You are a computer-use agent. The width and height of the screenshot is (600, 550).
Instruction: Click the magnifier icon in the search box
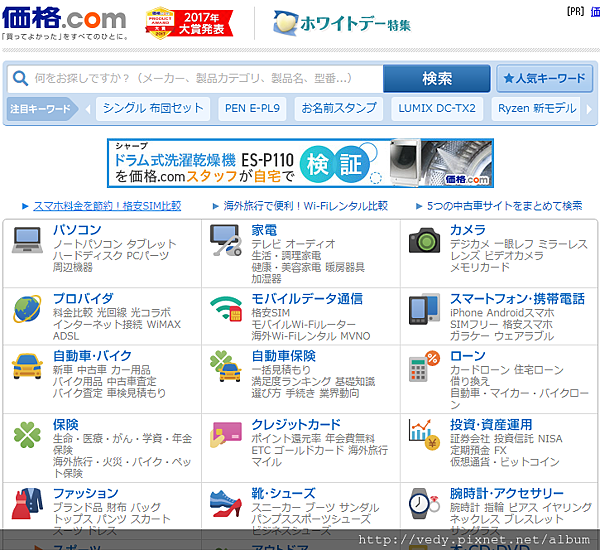click(x=20, y=78)
